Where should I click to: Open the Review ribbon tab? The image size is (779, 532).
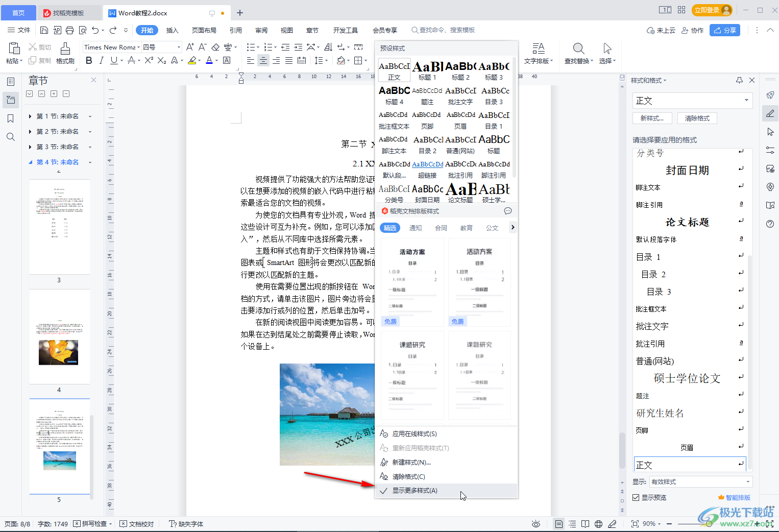[x=261, y=30]
